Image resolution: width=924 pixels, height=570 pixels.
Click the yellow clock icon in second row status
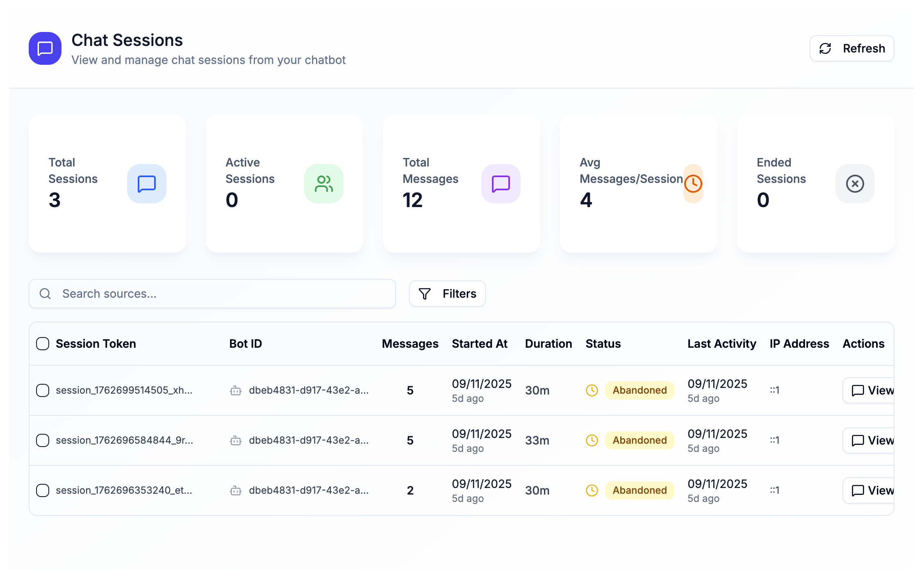click(x=592, y=440)
